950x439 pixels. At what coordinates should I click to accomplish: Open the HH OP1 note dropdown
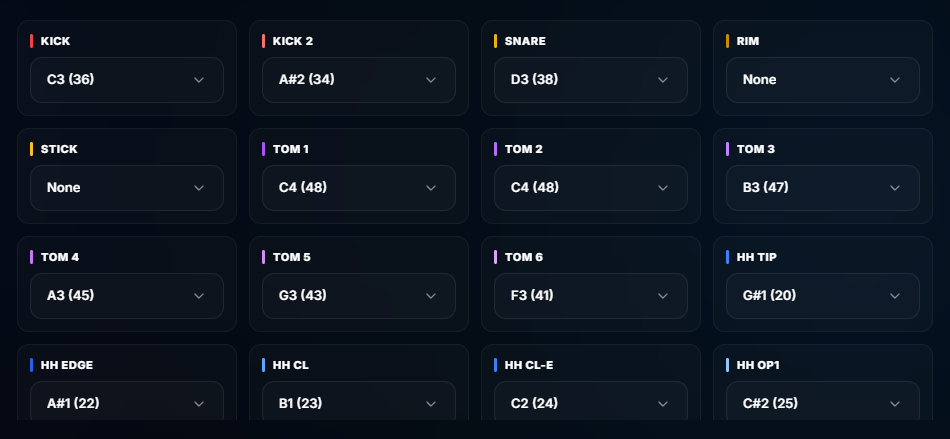point(823,401)
